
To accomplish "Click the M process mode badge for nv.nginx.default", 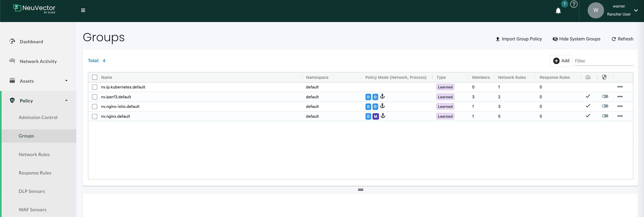I will point(375,116).
